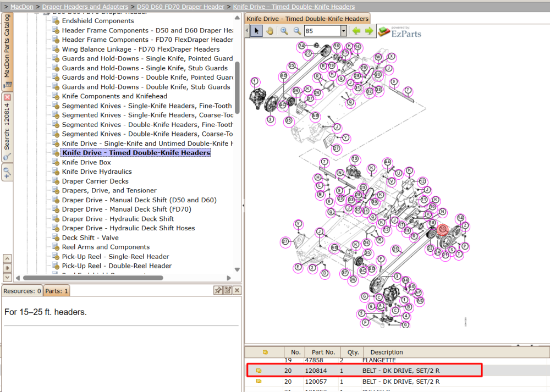The width and height of the screenshot is (550, 392).
Task: Select Draper Carrier Decks tree item
Action: pos(95,181)
